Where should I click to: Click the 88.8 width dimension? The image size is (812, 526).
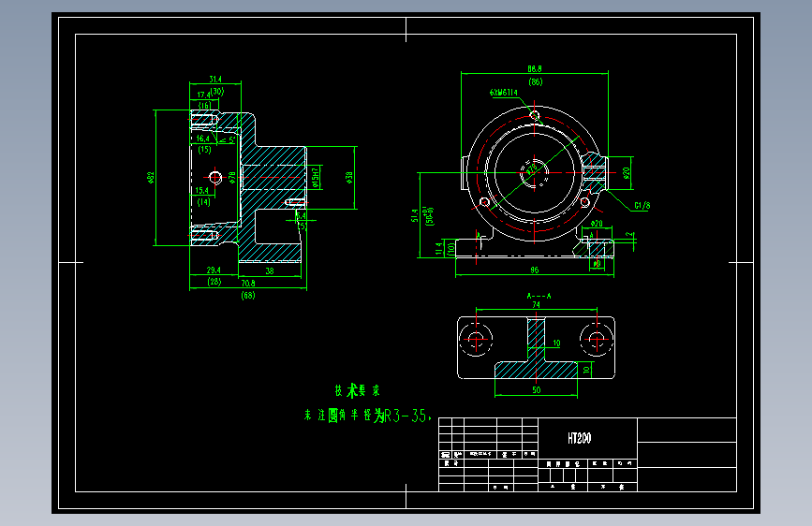[535, 68]
